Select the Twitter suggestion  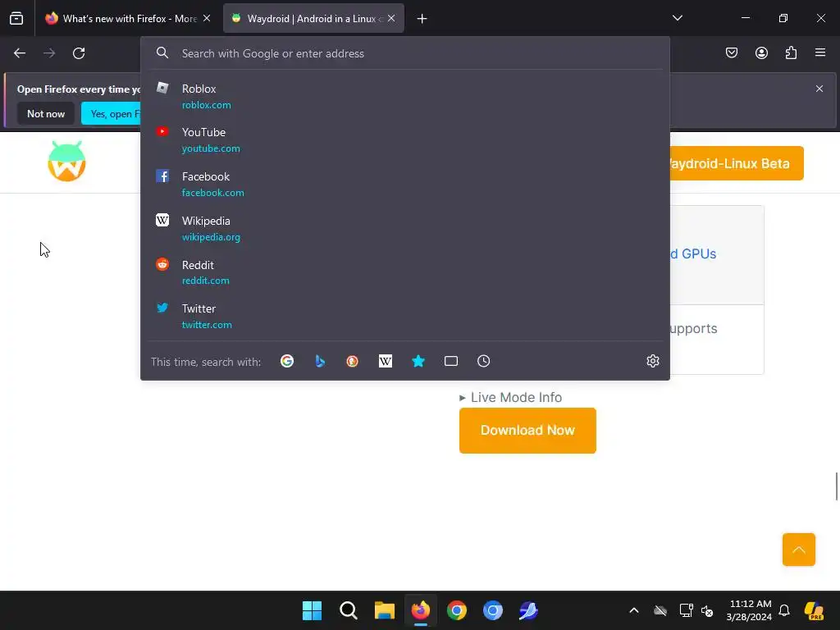(x=405, y=316)
